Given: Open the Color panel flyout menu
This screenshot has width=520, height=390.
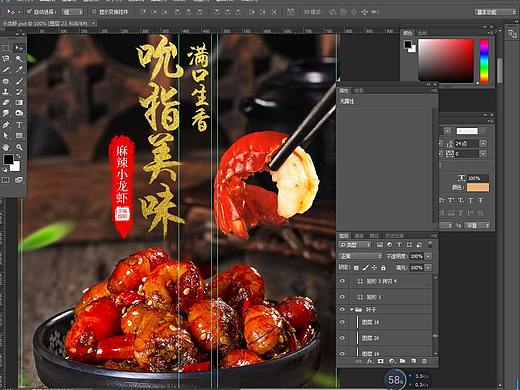Looking at the screenshot, I should [490, 33].
